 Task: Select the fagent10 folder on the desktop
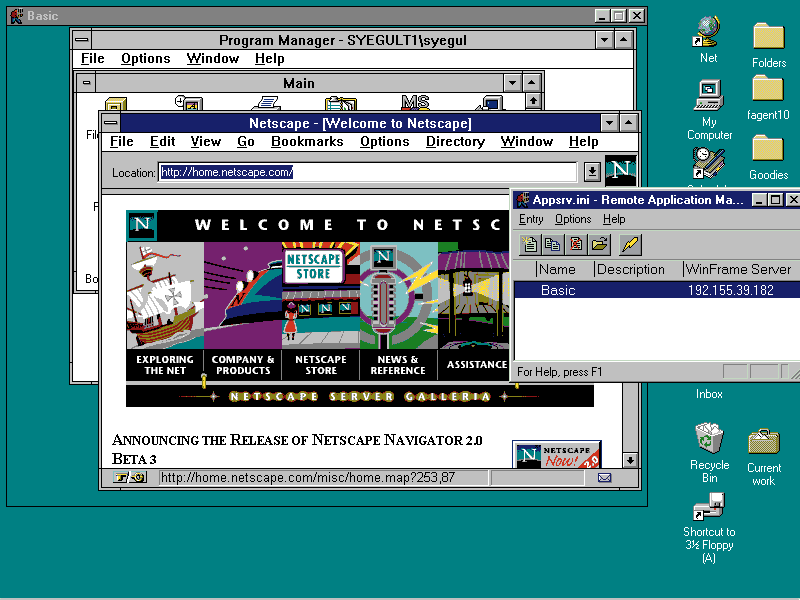[768, 98]
